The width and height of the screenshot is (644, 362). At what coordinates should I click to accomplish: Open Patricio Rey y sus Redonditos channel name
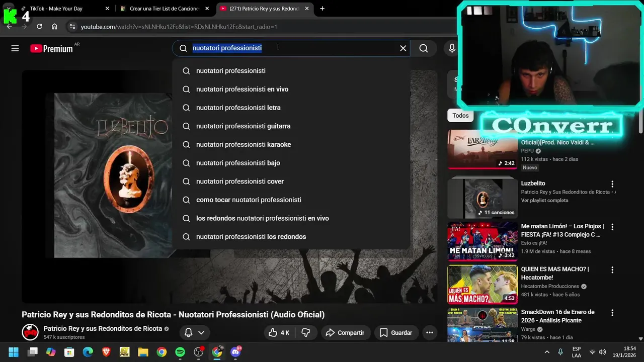coord(103,328)
